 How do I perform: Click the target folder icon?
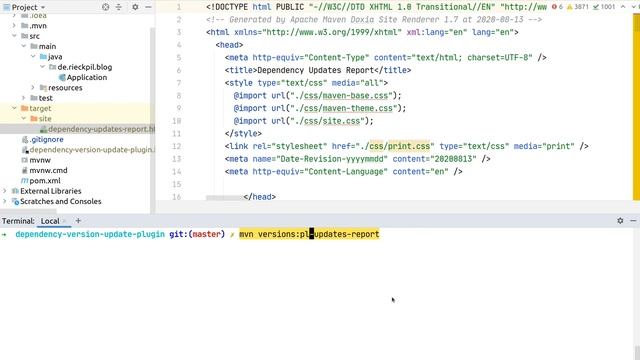click(x=24, y=108)
